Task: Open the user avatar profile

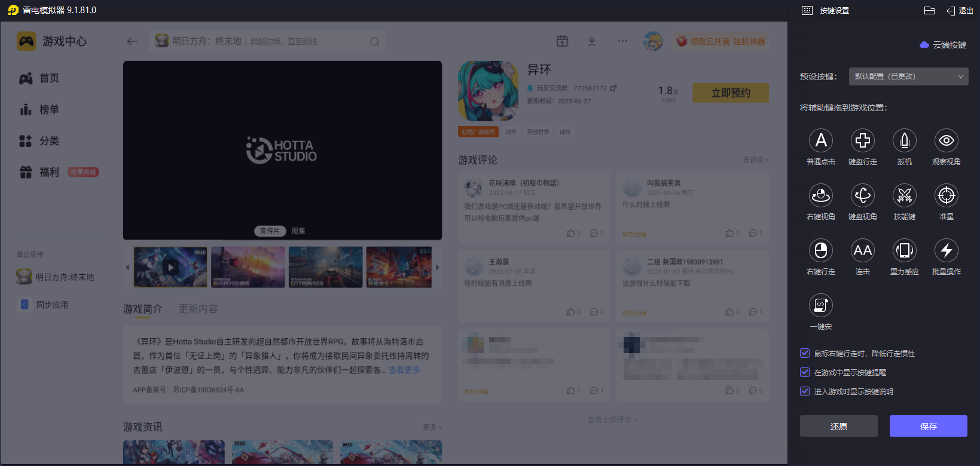Action: pyautogui.click(x=653, y=41)
